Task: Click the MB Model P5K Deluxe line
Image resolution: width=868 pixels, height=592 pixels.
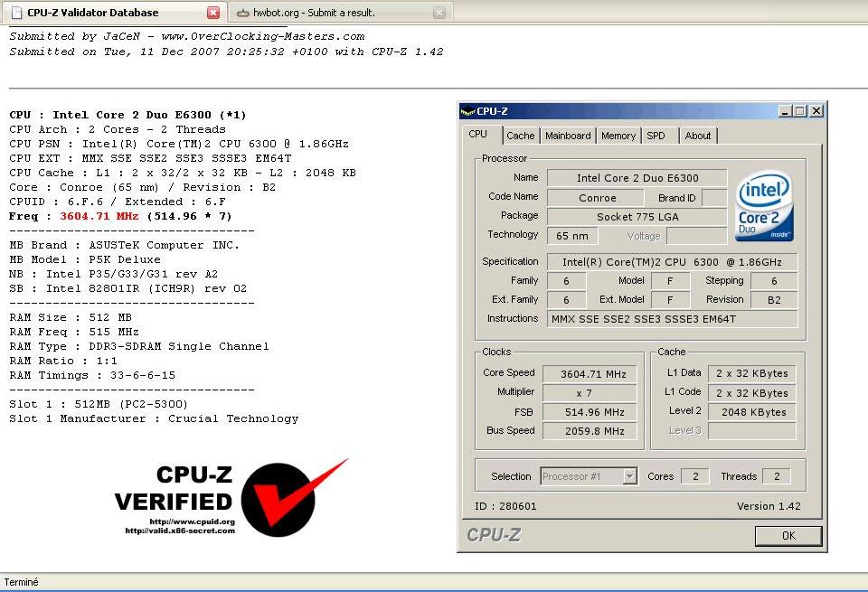Action: click(85, 259)
